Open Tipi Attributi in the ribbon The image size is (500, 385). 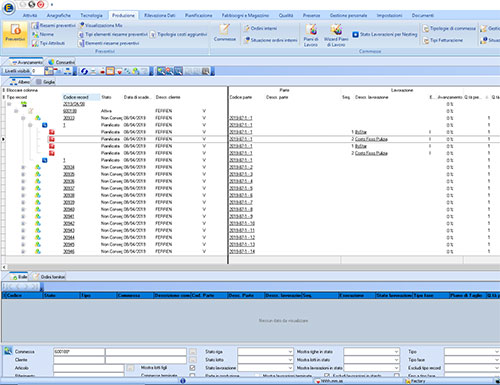point(48,43)
